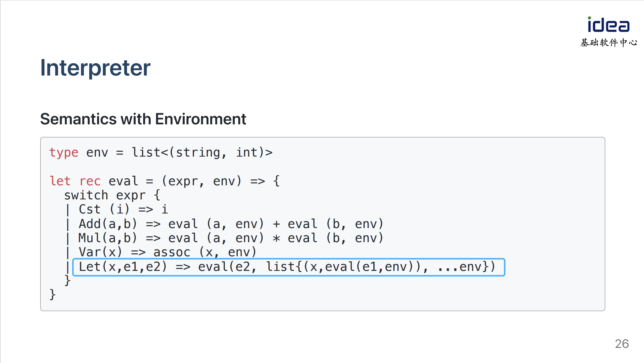Click the multiplication asterisk in Mul line
This screenshot has height=363, width=644.
[276, 238]
